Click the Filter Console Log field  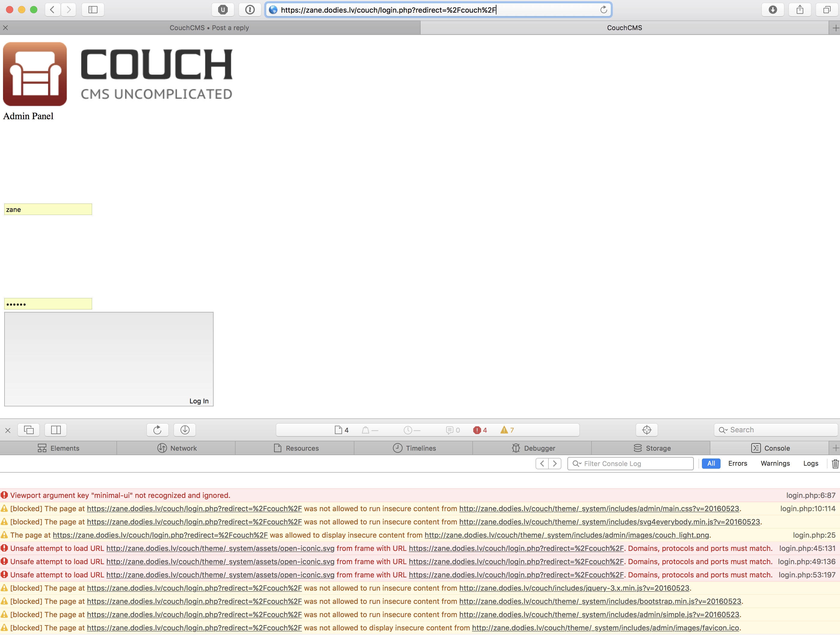(x=630, y=464)
